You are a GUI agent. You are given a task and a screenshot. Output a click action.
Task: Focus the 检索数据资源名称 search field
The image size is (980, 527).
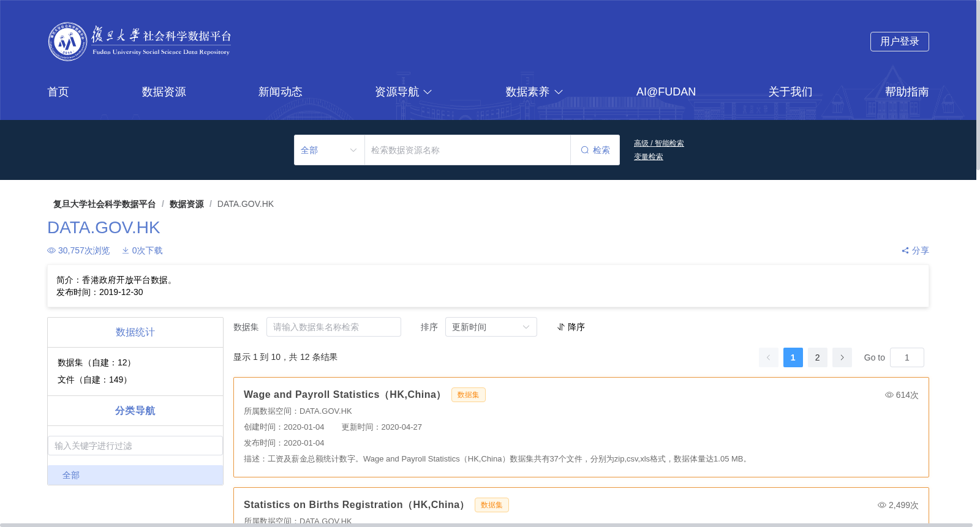(x=468, y=150)
